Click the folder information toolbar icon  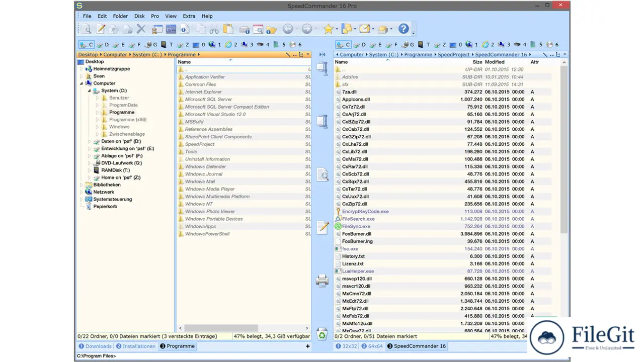(x=272, y=29)
